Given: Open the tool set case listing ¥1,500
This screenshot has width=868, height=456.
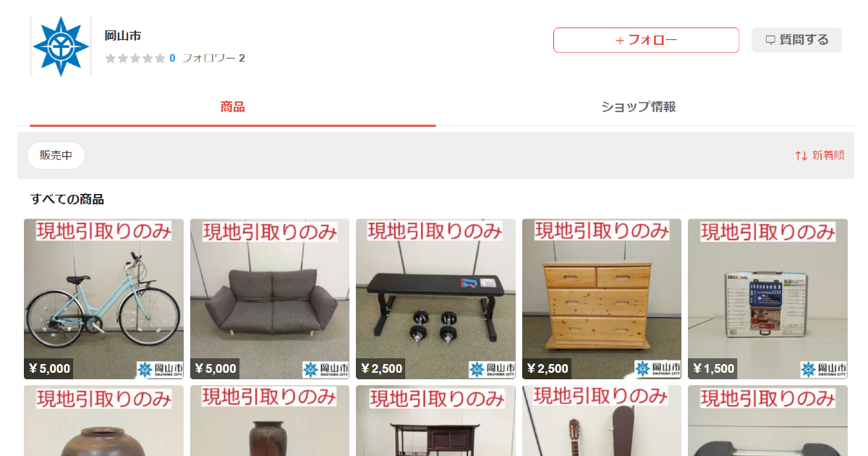Looking at the screenshot, I should click(767, 299).
